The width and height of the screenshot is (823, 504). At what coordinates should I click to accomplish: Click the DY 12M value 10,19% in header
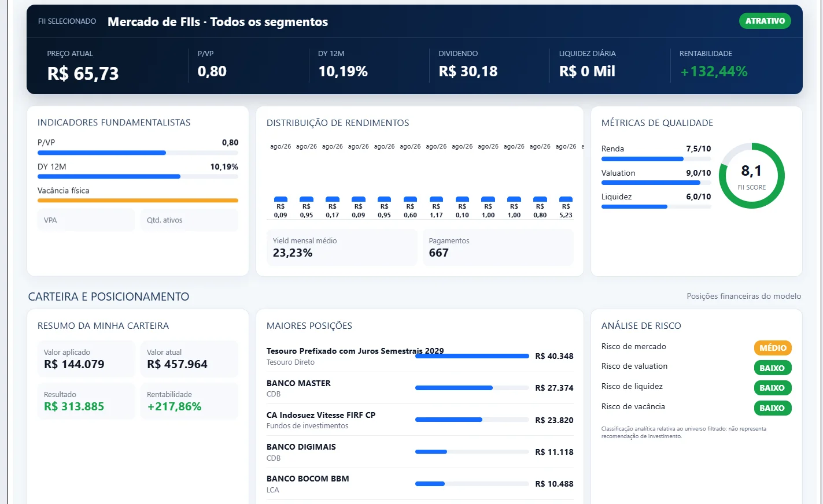(x=343, y=71)
